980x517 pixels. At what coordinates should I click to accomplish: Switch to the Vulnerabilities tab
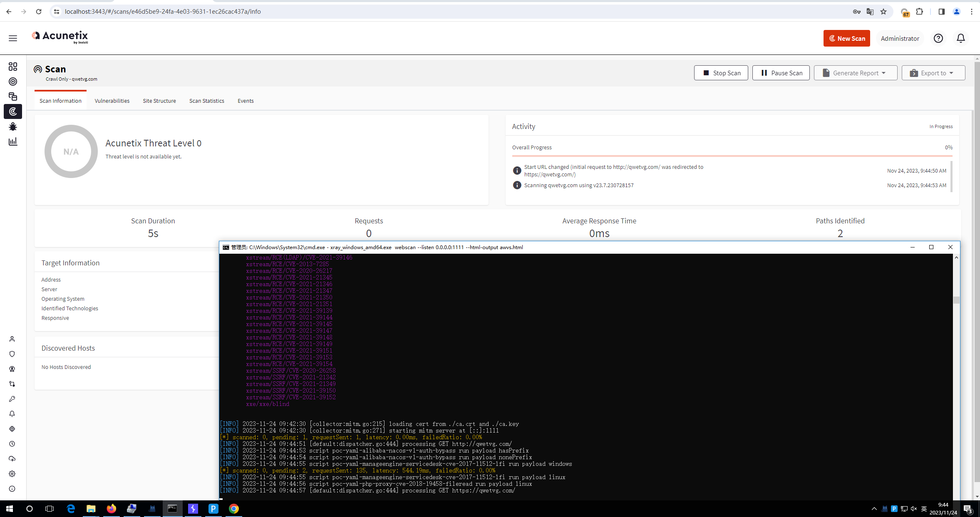[x=112, y=101]
